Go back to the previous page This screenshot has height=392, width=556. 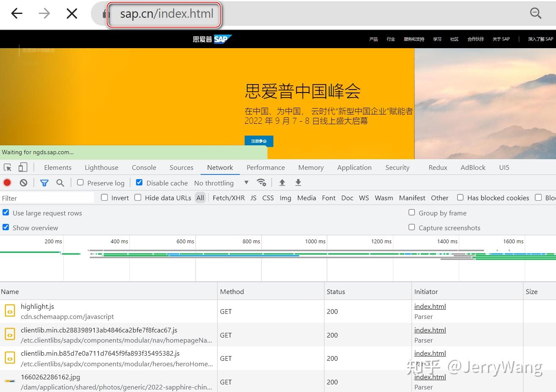(x=17, y=14)
